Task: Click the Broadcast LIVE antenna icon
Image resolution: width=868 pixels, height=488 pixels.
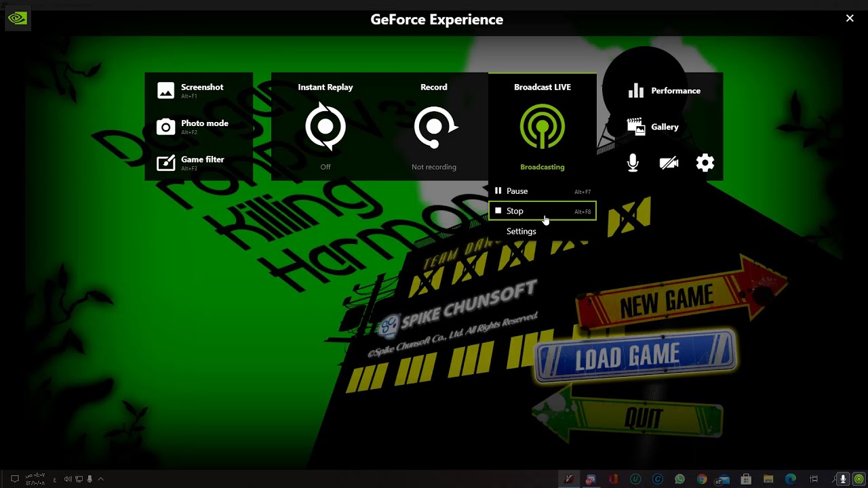Action: [x=542, y=126]
